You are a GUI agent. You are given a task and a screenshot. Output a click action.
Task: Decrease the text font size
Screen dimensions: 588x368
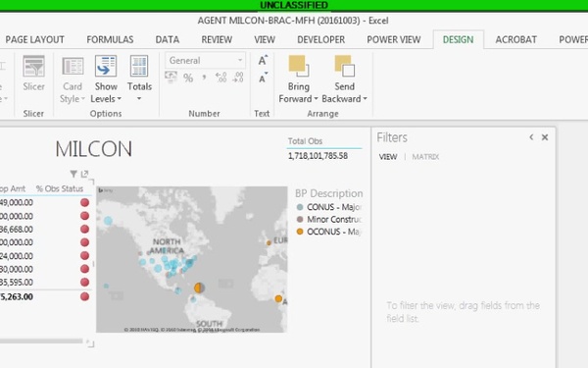tap(263, 79)
